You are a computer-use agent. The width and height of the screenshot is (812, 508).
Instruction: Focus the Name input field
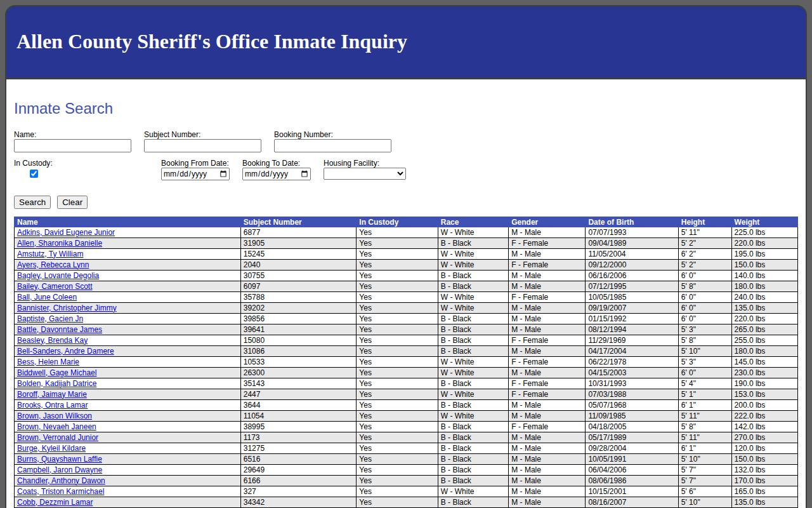click(72, 146)
